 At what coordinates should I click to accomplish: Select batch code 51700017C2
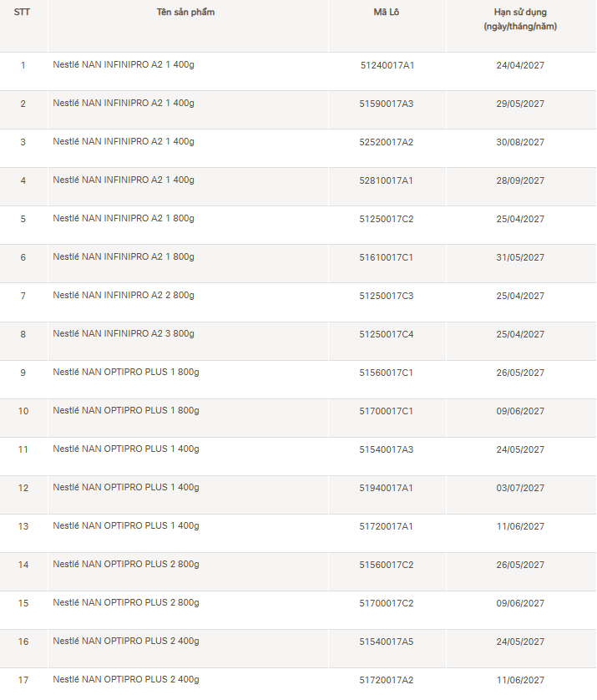point(387,603)
